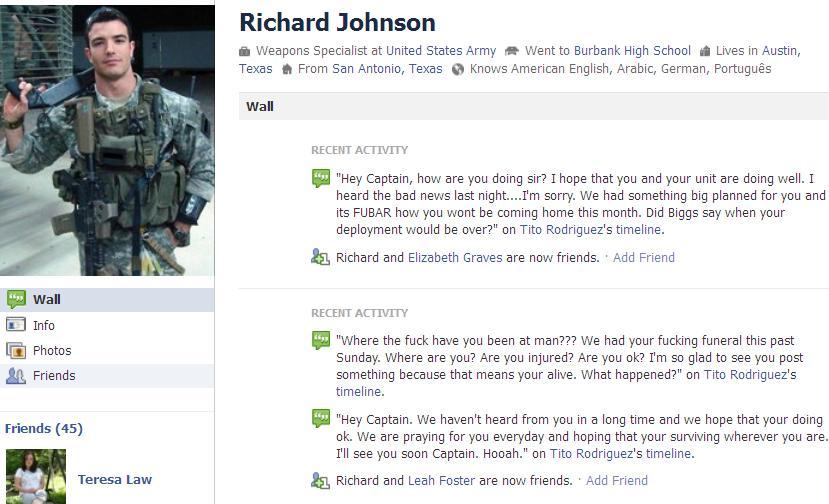Click the Friends people icon in sidebar
829x504 pixels.
[x=16, y=375]
